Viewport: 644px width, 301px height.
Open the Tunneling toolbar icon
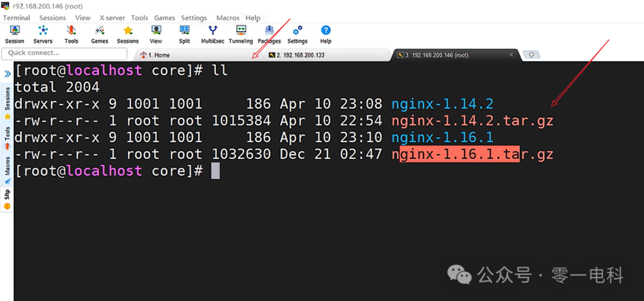tap(241, 35)
